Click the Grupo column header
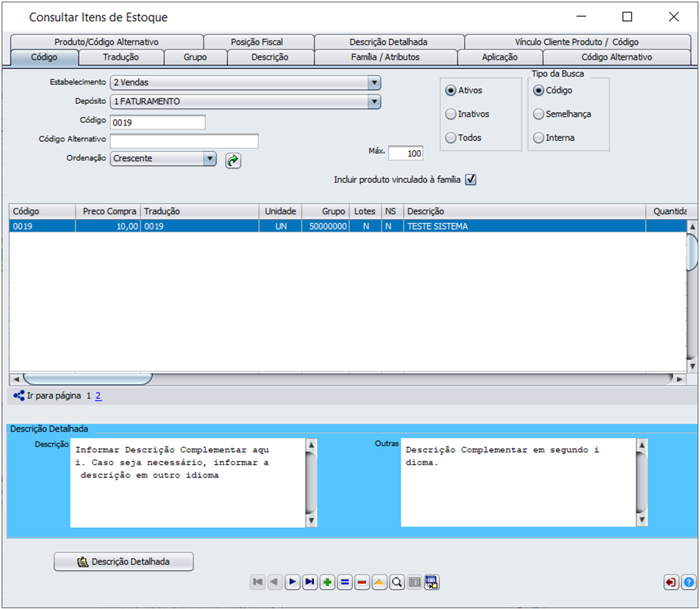The image size is (700, 609). [x=326, y=211]
